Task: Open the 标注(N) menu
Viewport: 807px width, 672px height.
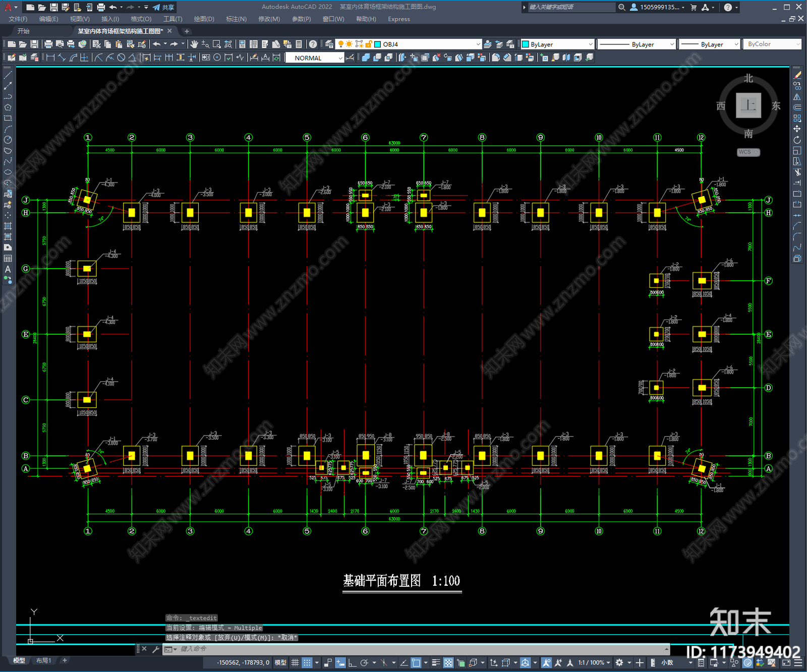Action: pos(236,19)
